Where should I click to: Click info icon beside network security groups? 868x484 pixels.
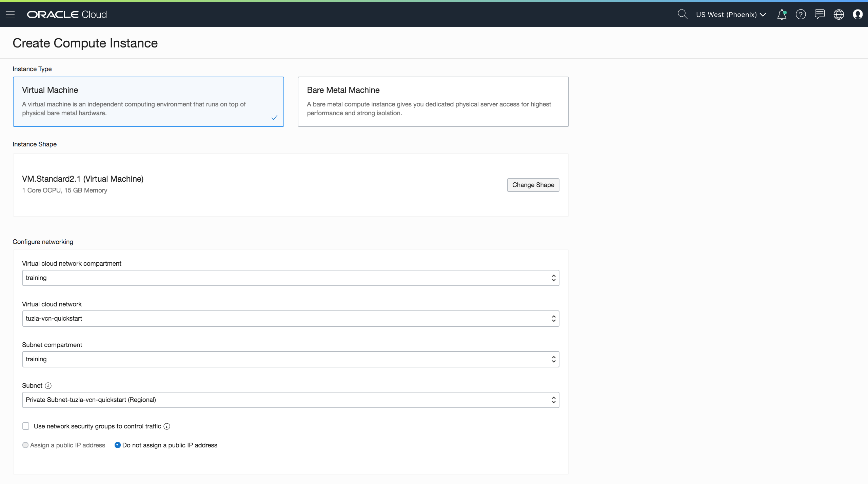[167, 426]
